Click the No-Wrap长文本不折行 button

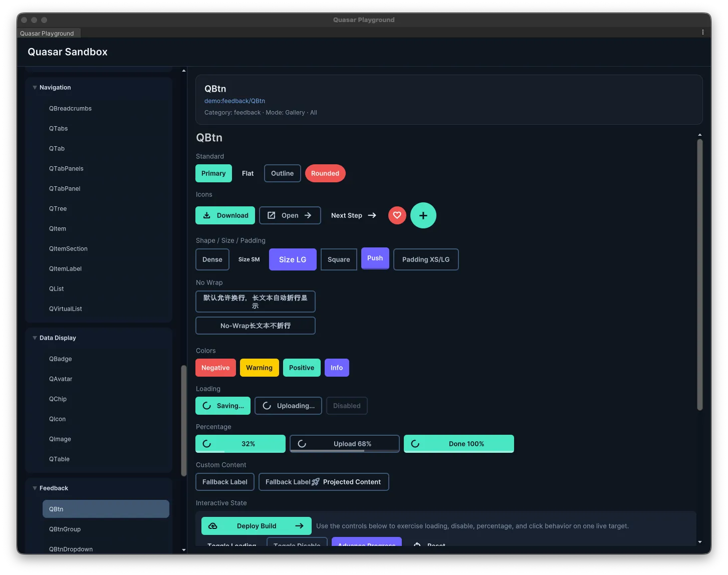[x=256, y=326]
